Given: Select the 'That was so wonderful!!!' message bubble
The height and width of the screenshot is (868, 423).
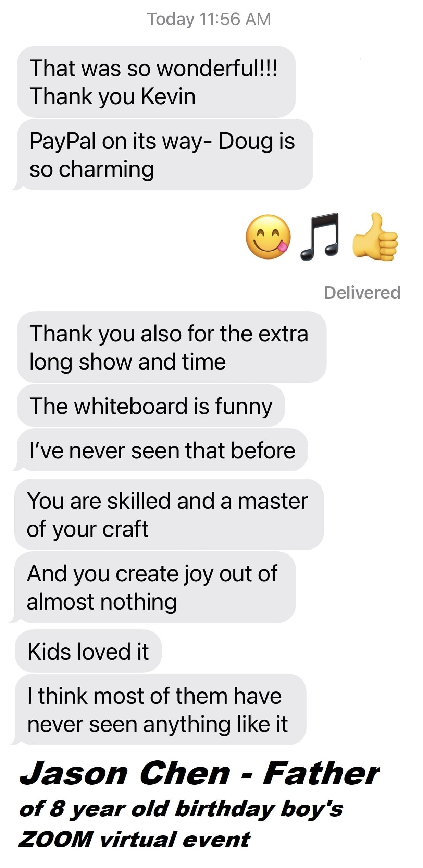Looking at the screenshot, I should (156, 82).
